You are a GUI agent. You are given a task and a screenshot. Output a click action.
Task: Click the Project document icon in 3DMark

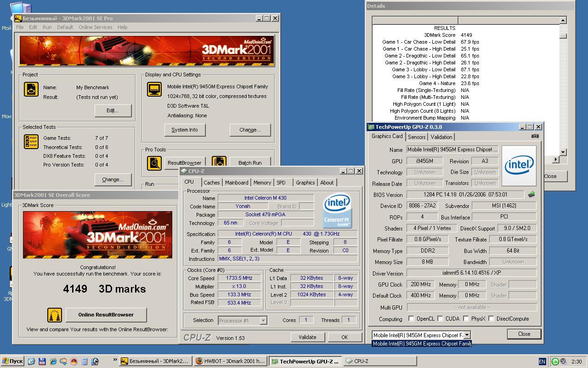pos(31,89)
